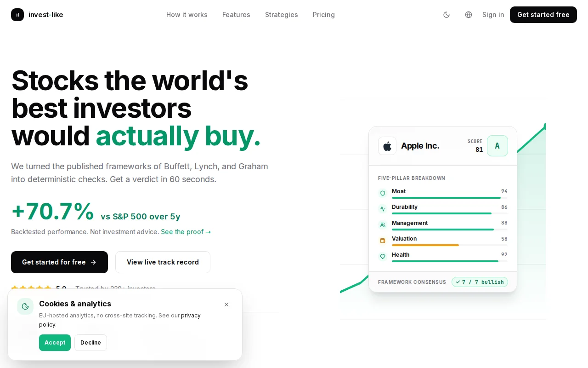Click the +70.7% performance figure
588x368 pixels.
coord(53,212)
